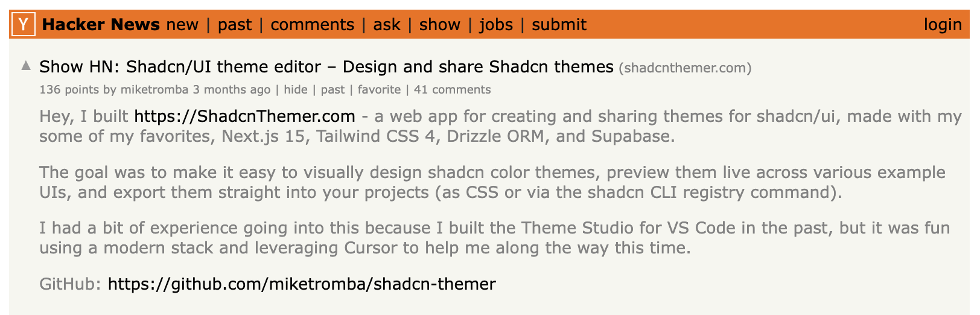
Task: Open the Show HN post title link
Action: point(326,67)
